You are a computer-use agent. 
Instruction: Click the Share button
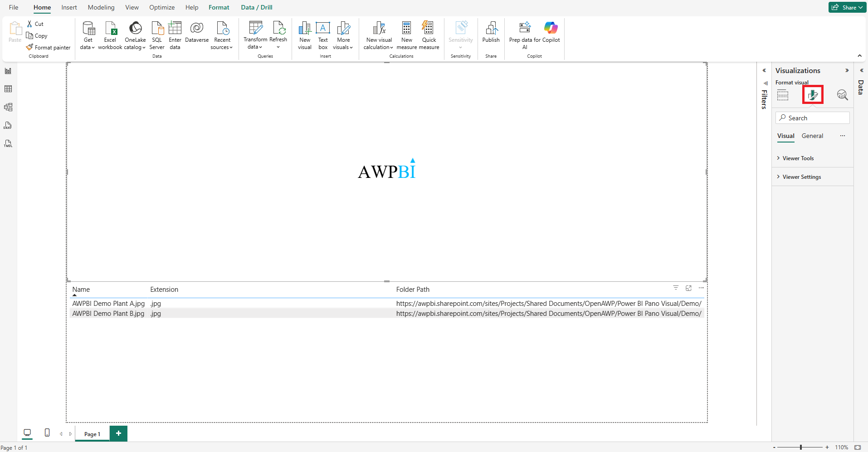coord(847,7)
